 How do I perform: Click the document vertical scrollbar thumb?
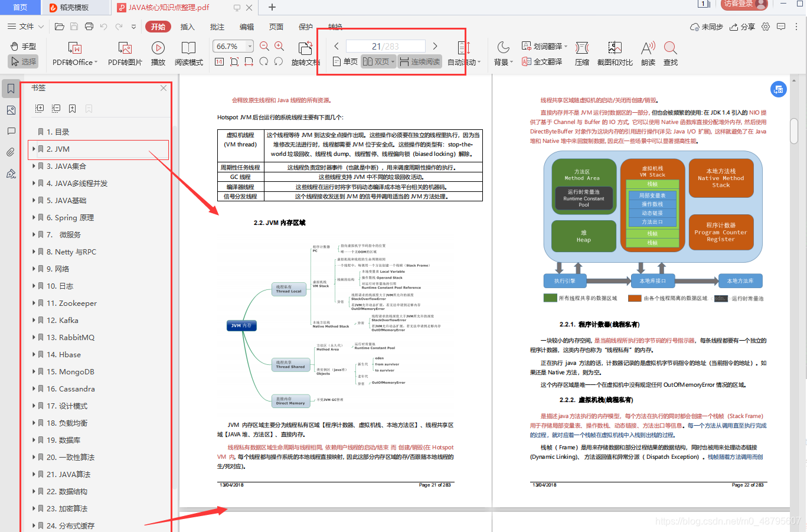794,130
